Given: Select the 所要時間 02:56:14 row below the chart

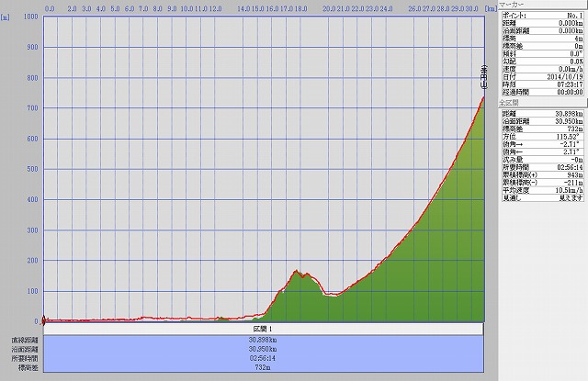Looking at the screenshot, I should click(x=264, y=358).
